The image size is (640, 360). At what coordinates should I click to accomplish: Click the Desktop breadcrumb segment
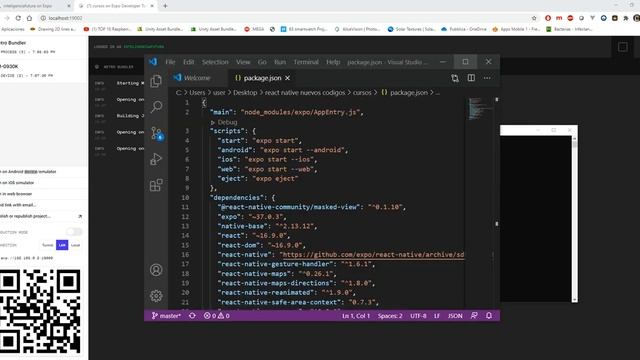point(245,93)
